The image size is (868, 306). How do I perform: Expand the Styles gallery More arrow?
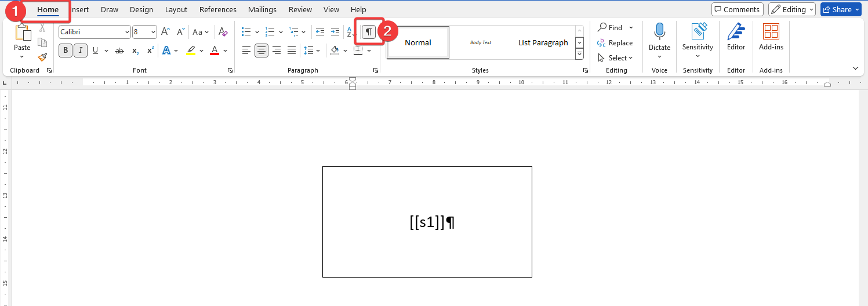(579, 54)
